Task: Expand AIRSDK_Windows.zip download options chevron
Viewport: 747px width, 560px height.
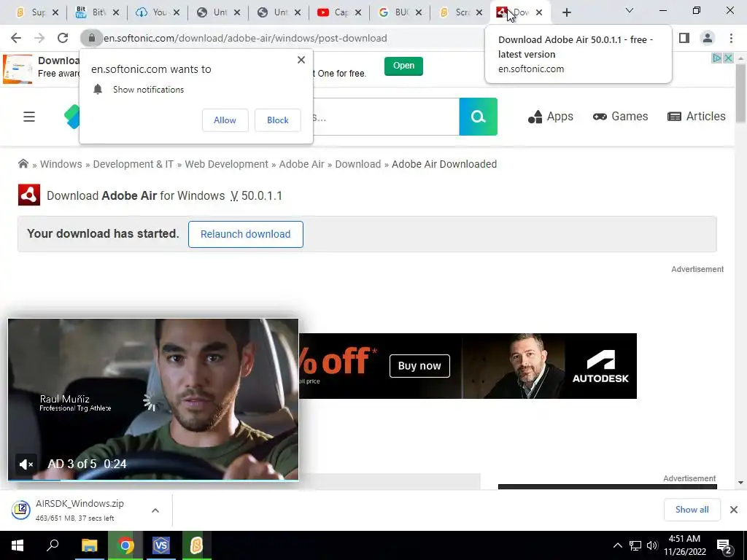Action: pyautogui.click(x=155, y=510)
